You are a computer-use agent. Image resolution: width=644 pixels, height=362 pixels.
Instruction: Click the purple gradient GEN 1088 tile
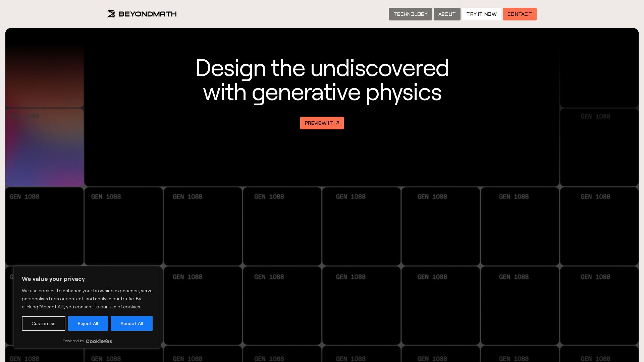[45, 147]
